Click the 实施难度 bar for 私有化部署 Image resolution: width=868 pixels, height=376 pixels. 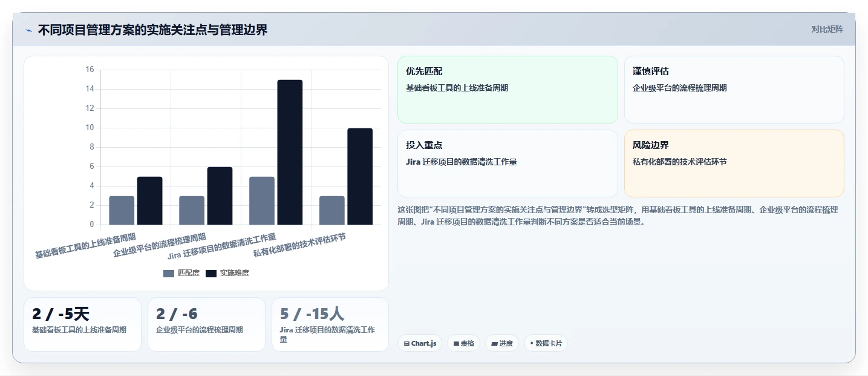[360, 176]
